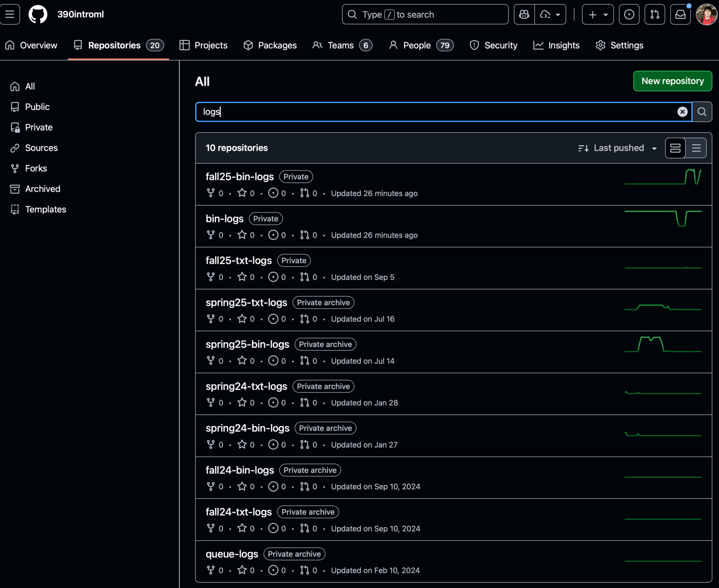Click the magnifier search button beside the filter
719x588 pixels.
[702, 112]
